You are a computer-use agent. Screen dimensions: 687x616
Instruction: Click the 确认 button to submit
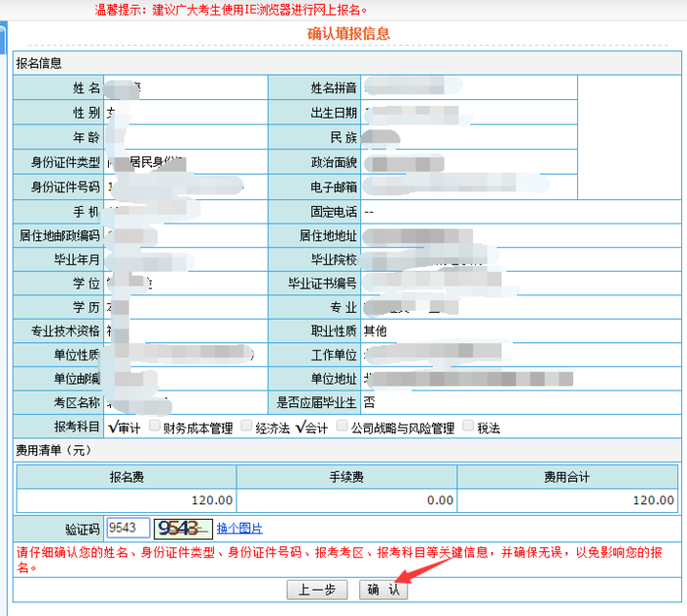coord(383,590)
